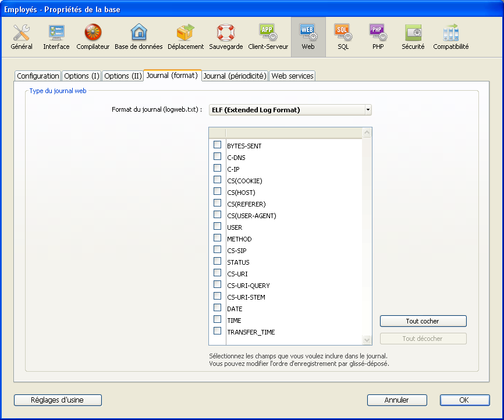Image resolution: width=504 pixels, height=420 pixels.
Task: Tick the TRANSFER_TIME checkbox
Action: 217,331
